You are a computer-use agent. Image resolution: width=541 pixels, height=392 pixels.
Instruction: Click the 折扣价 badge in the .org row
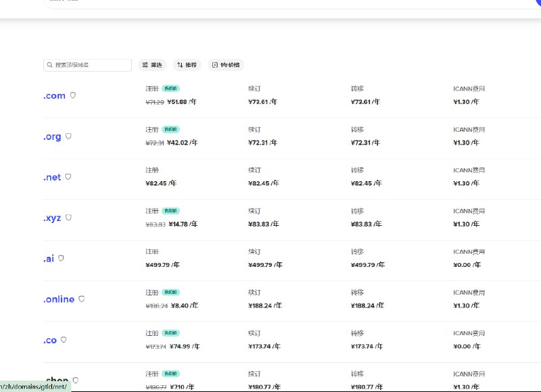(x=171, y=129)
